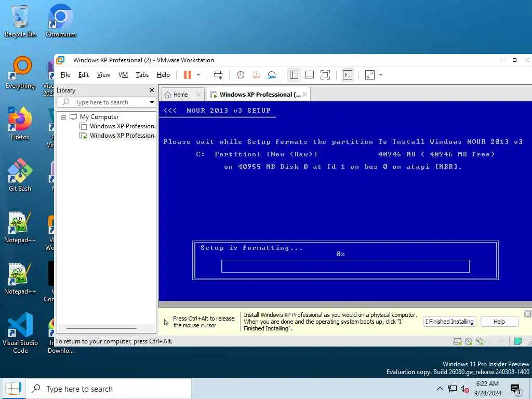Open the Tabs menu
Screen dimensions: 532x399
[x=142, y=75]
